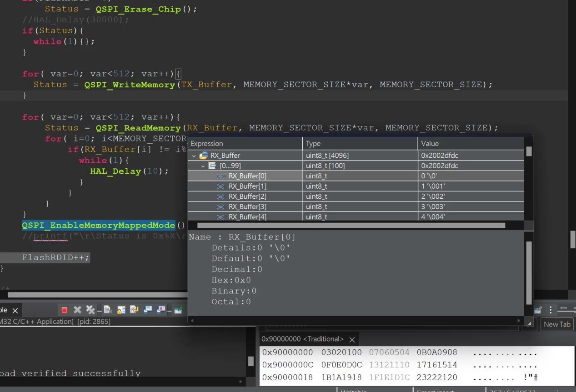Click the QSPI_Erase_Chip function call
This screenshot has height=392, width=576.
click(x=139, y=9)
